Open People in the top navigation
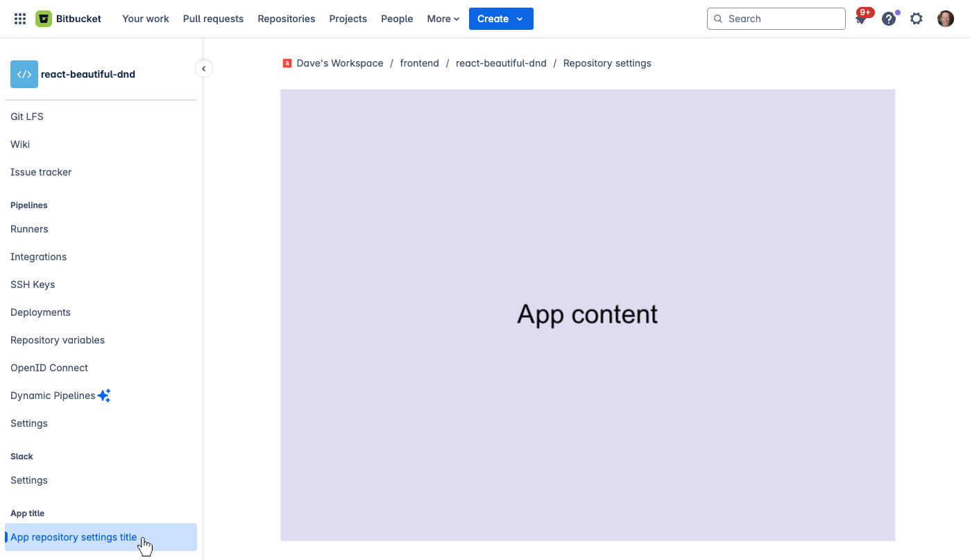 click(397, 19)
